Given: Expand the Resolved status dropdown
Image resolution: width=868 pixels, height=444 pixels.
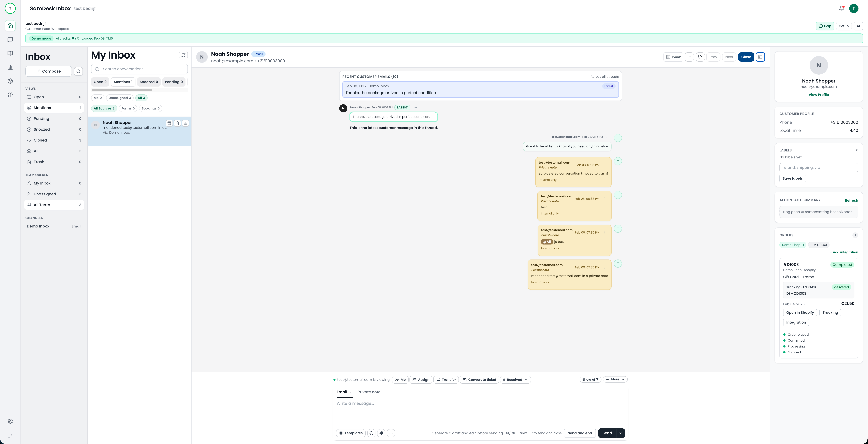Looking at the screenshot, I should pos(515,380).
